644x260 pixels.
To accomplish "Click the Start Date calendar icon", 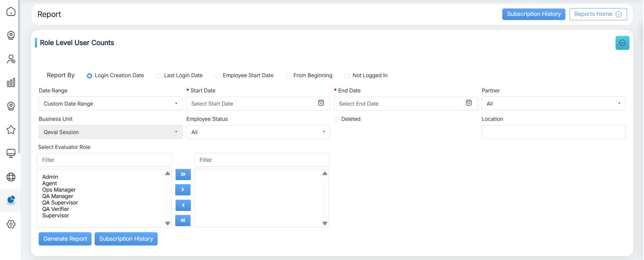I will coord(321,103).
